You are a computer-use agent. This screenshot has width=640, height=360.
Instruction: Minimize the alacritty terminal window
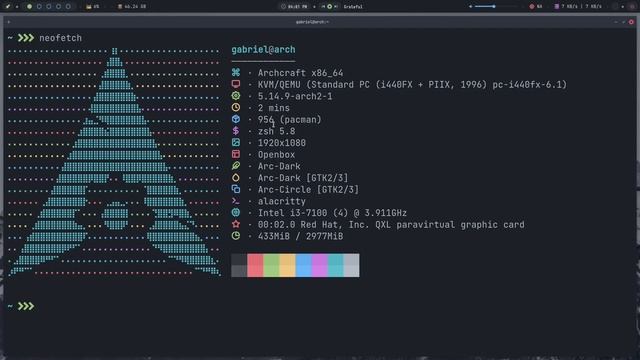[616, 22]
